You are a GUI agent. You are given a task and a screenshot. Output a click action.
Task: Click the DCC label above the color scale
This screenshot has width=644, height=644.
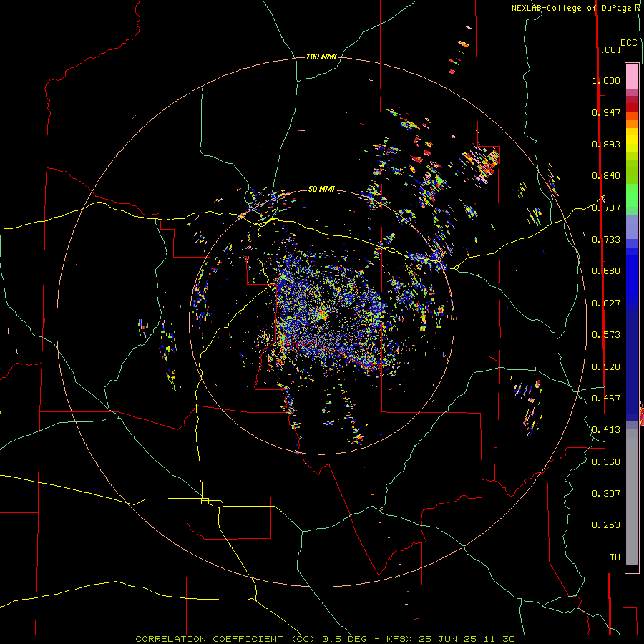(629, 43)
